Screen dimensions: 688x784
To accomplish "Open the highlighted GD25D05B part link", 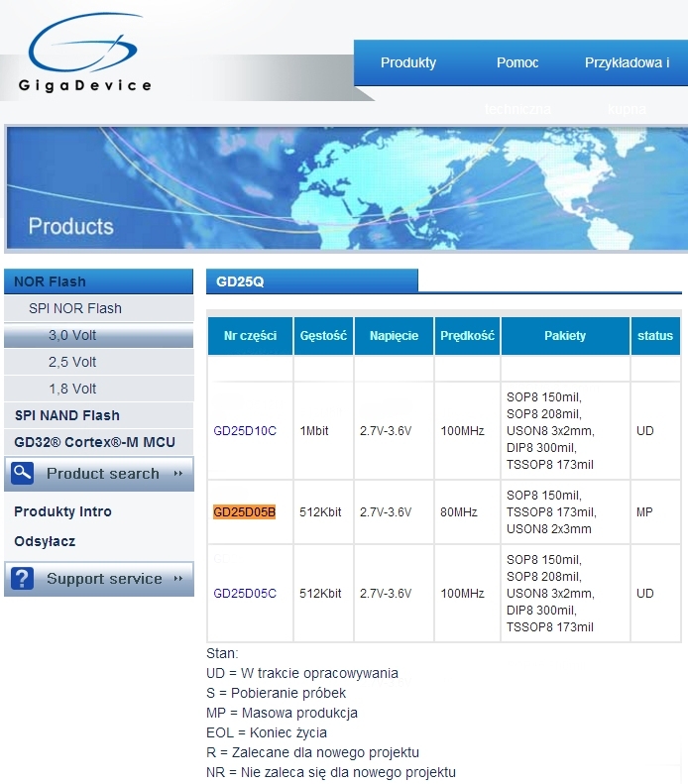I will click(x=244, y=512).
